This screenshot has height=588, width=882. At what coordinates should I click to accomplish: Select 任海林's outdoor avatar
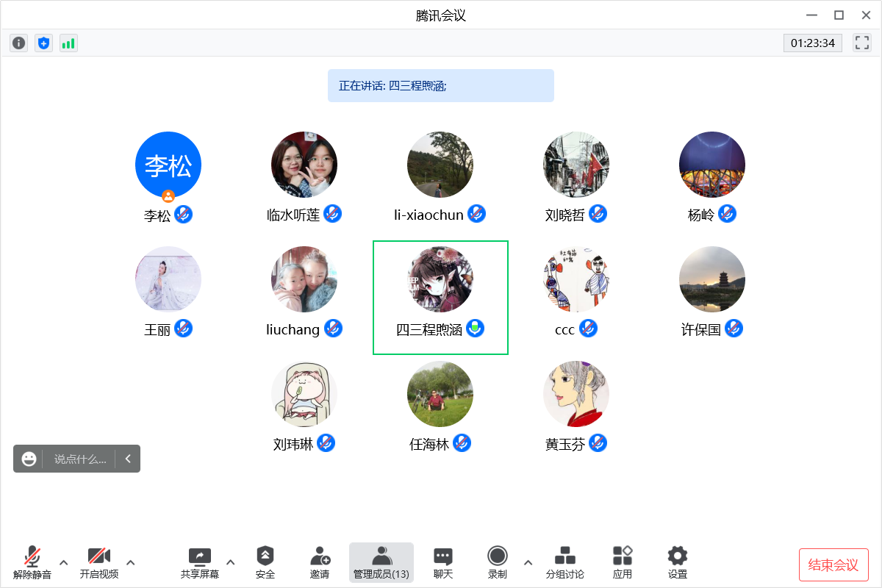(440, 394)
